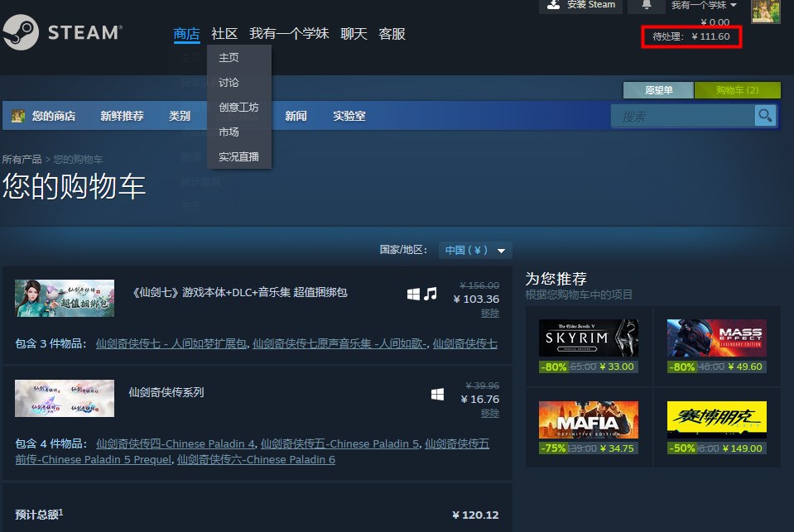Click the ¥ 49.60 discounted price on Mass Effect

(745, 367)
